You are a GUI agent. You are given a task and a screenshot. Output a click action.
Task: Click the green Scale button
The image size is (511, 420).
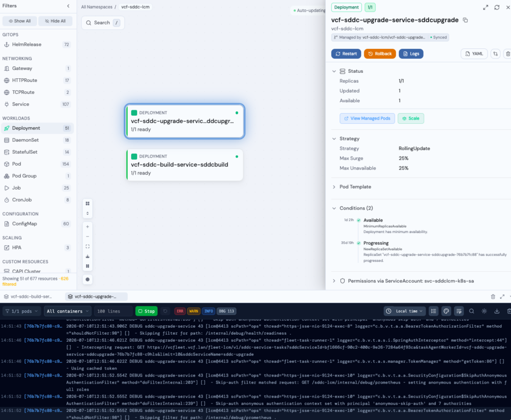(x=411, y=119)
